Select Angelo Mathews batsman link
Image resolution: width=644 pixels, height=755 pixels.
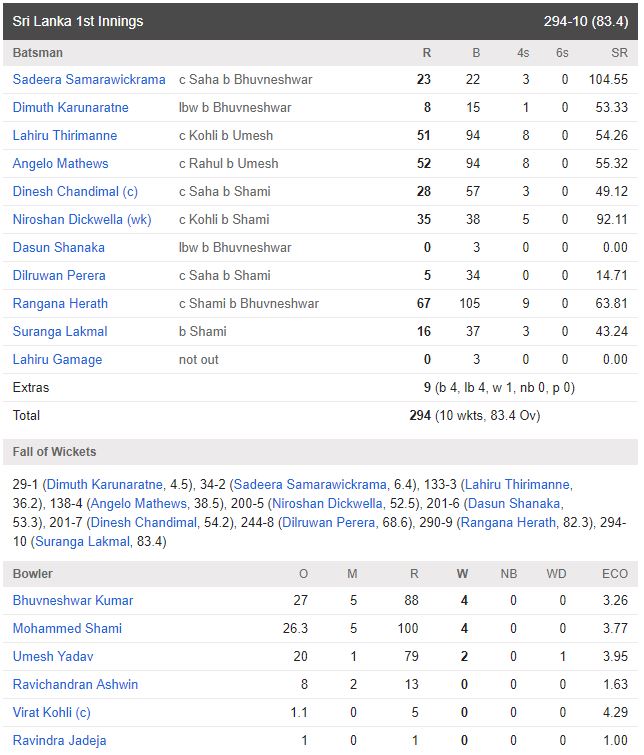point(61,164)
